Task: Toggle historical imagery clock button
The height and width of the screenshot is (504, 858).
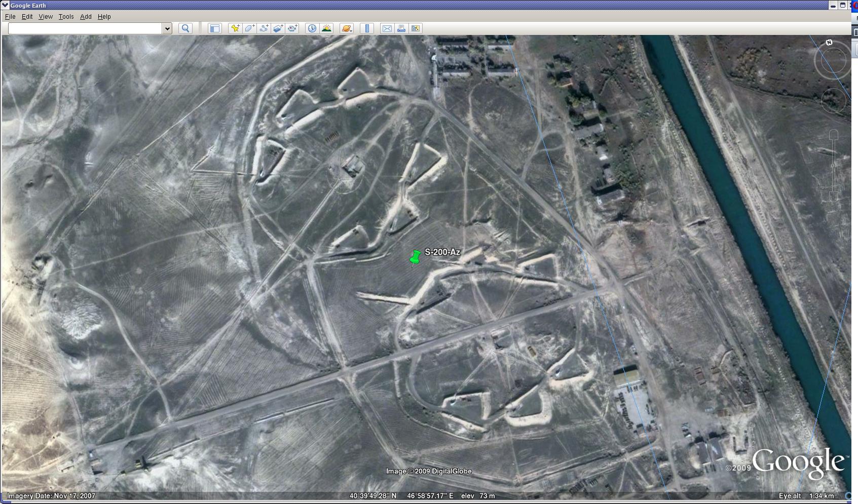Action: tap(312, 28)
